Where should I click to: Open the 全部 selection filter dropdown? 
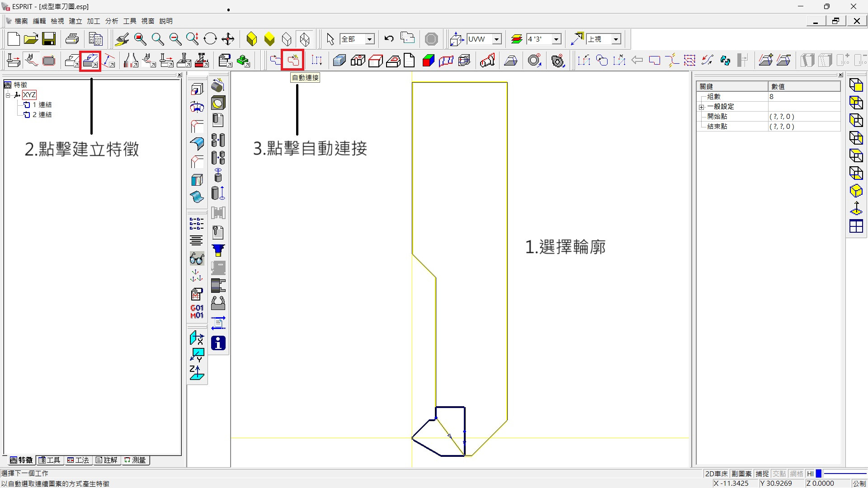click(369, 39)
